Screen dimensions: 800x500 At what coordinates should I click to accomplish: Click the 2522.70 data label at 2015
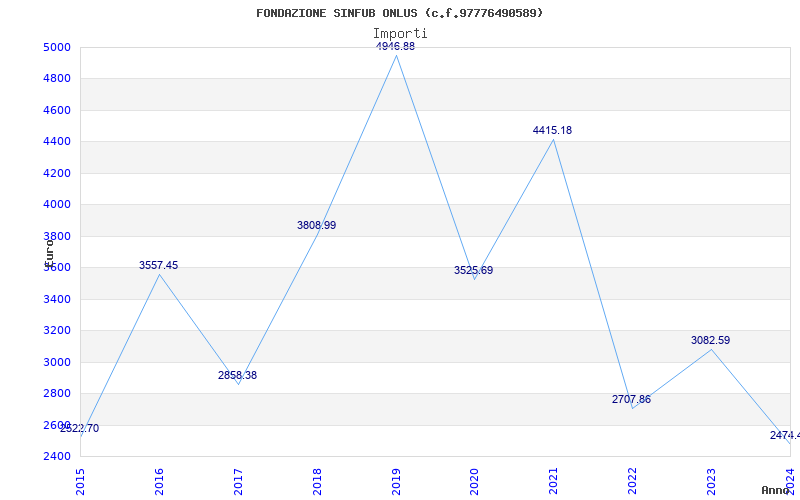[x=80, y=429]
